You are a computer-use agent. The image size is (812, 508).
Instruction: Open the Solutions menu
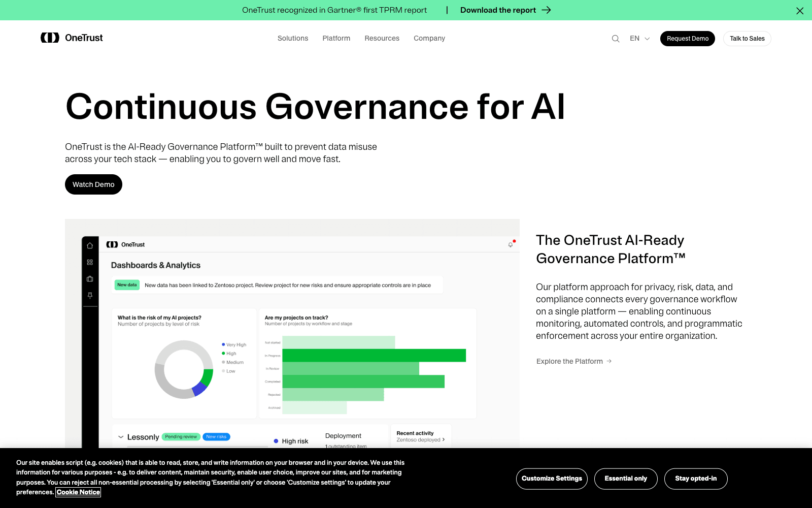click(x=293, y=38)
